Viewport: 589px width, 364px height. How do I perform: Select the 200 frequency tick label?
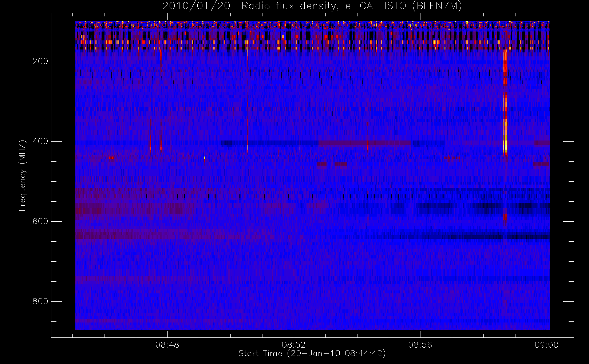click(x=40, y=61)
